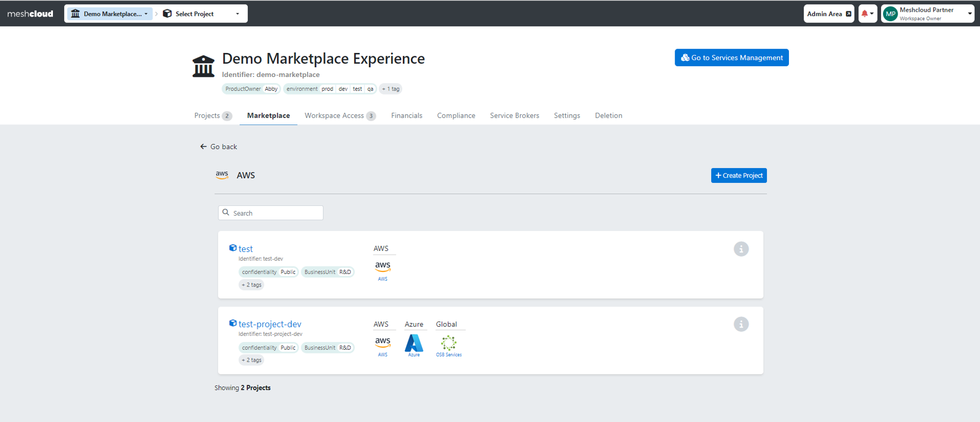Image resolution: width=980 pixels, height=422 pixels.
Task: Click the Search input field
Action: click(270, 213)
